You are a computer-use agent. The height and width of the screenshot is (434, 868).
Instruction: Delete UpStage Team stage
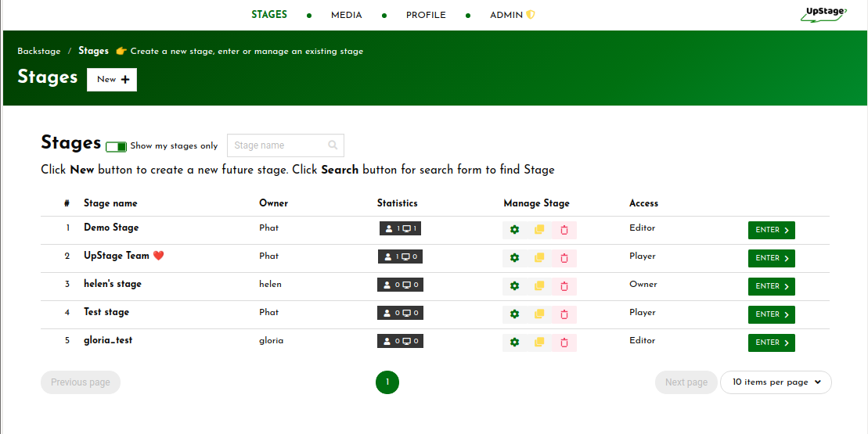(564, 258)
